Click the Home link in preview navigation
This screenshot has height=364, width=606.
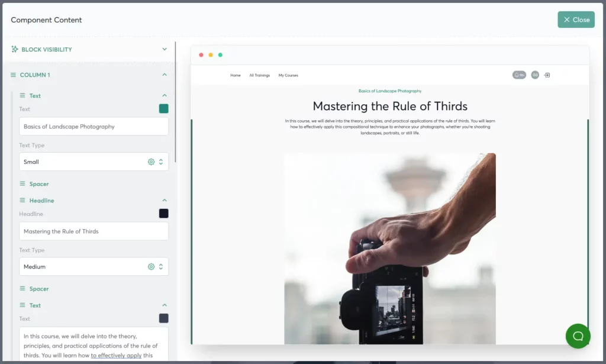236,75
